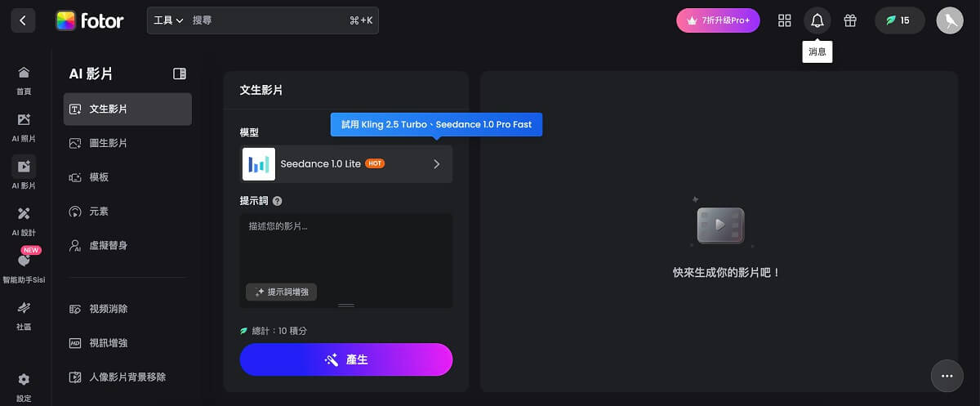Open the notifications bell icon
The image size is (980, 406).
coord(817,20)
